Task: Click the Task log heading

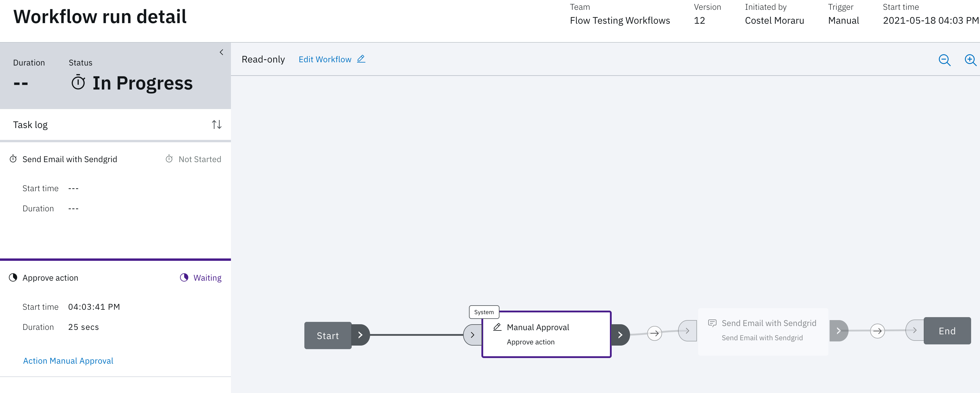Action: 30,125
